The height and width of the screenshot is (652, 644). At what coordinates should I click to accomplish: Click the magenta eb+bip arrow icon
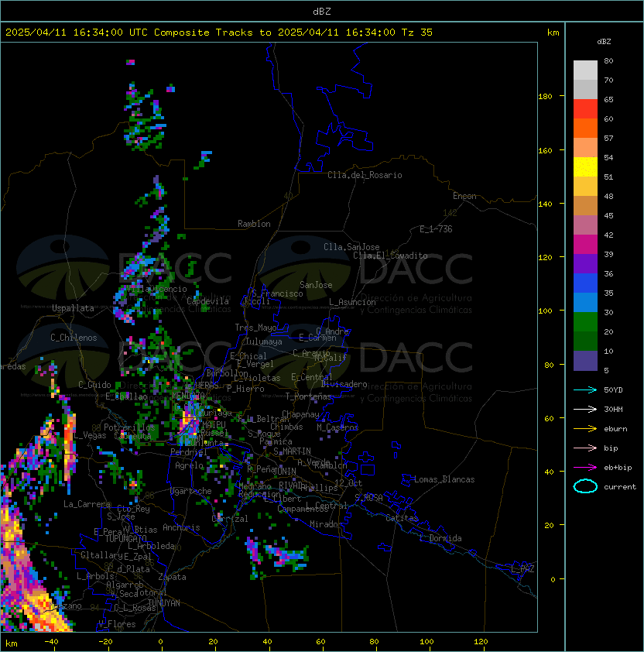click(x=585, y=468)
